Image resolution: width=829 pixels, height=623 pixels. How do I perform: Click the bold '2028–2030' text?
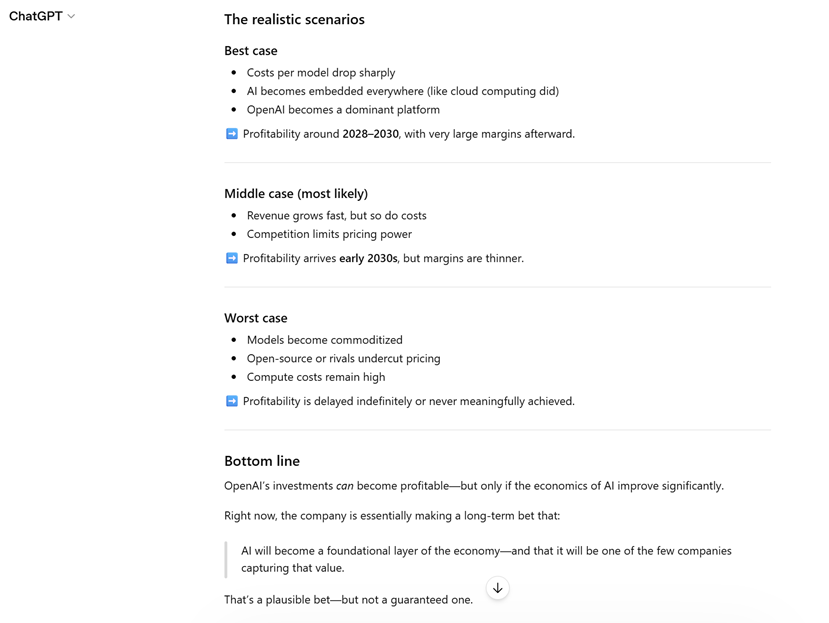tap(370, 134)
